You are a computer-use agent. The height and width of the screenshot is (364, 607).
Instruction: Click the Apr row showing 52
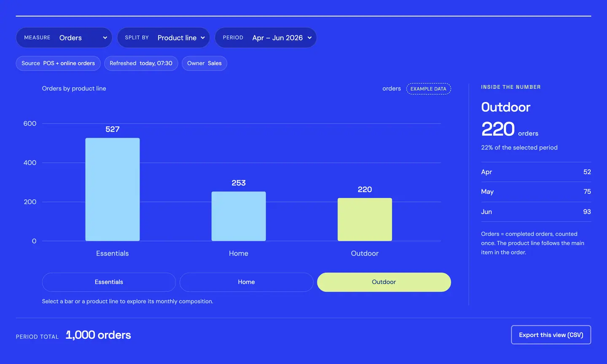tap(536, 172)
